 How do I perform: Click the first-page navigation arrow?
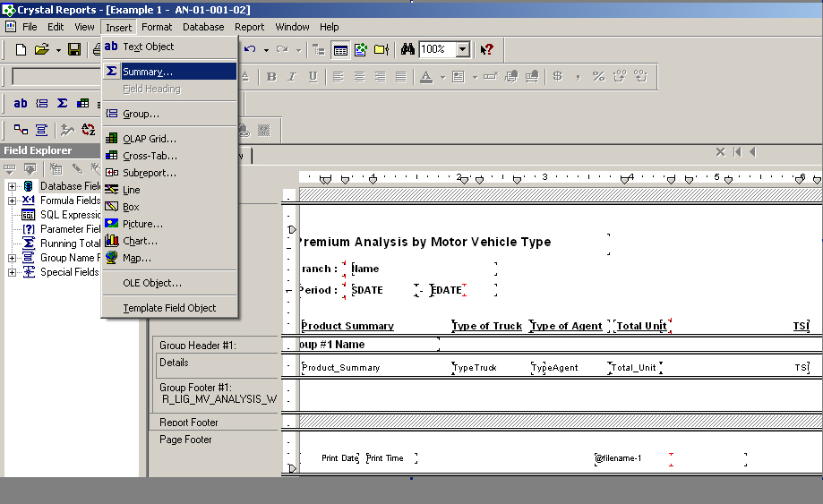pyautogui.click(x=737, y=152)
